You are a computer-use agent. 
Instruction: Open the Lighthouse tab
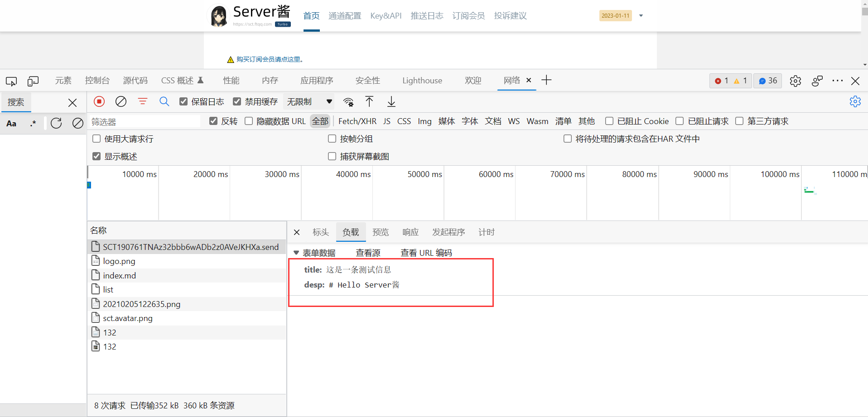pos(422,81)
